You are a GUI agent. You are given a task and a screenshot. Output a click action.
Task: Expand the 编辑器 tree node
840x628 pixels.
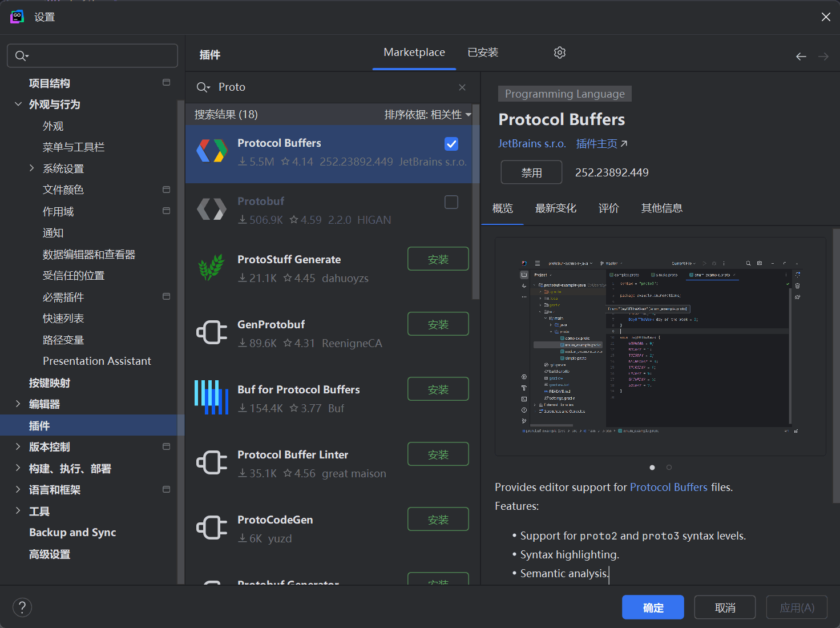pos(18,404)
